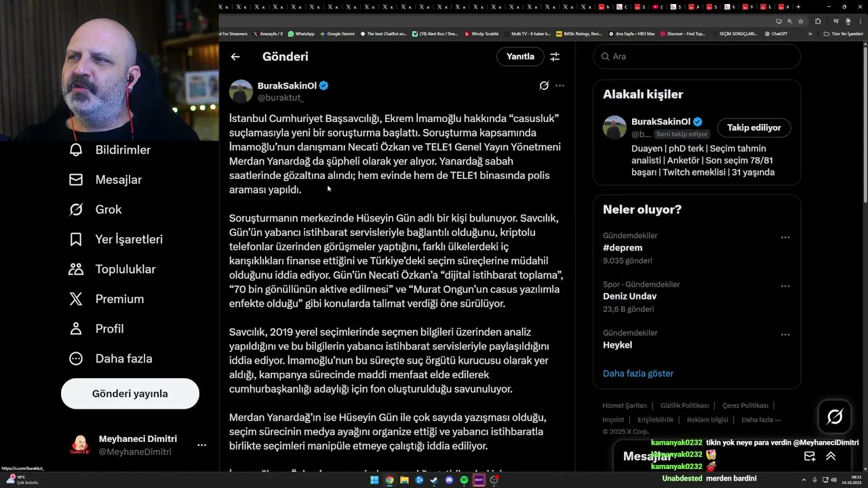This screenshot has width=868, height=488.
Task: Click the Grok icon on BurakSakinOl's post
Action: pos(544,85)
